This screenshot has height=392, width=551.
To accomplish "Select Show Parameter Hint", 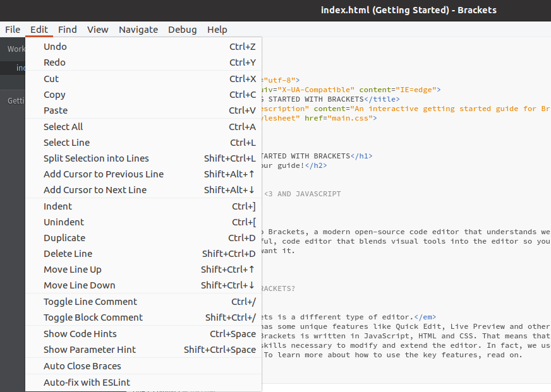I will [143, 350].
